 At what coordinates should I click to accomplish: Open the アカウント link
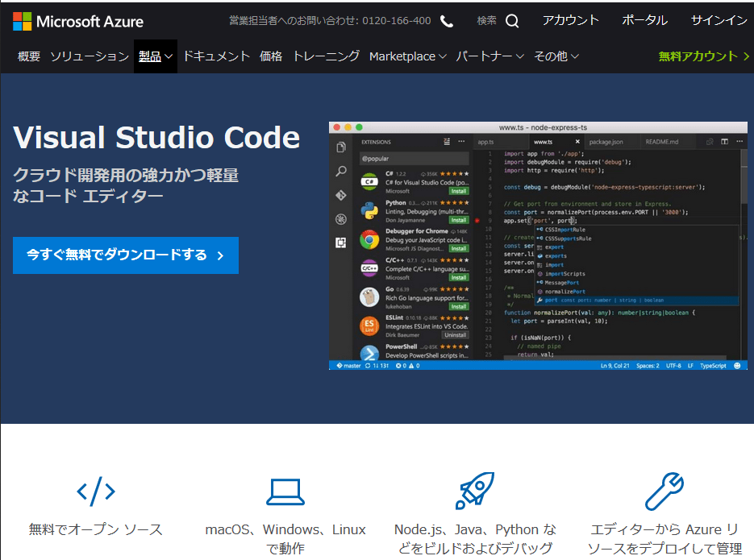click(x=571, y=20)
